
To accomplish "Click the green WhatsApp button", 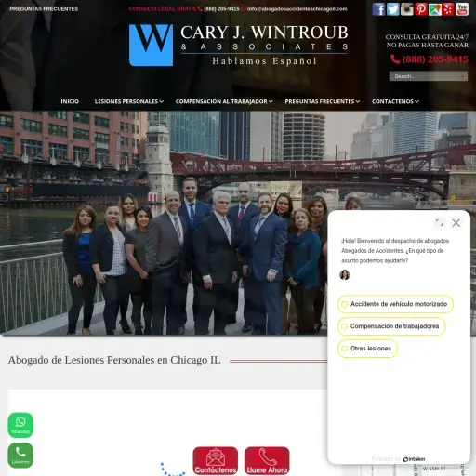I will (x=20, y=425).
